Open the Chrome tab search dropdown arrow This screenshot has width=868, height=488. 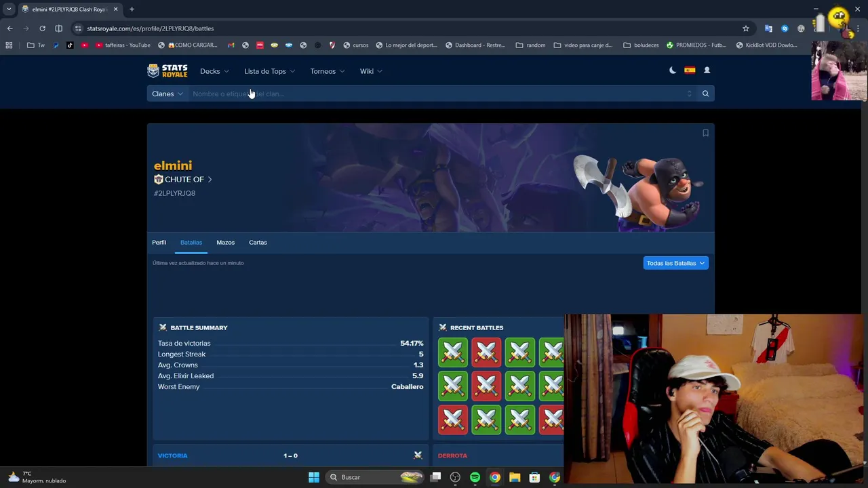pos(9,9)
